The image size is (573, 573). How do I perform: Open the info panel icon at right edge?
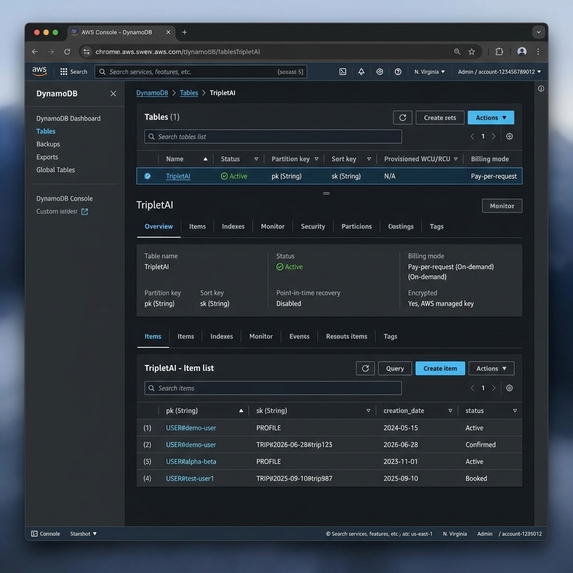pyautogui.click(x=541, y=88)
